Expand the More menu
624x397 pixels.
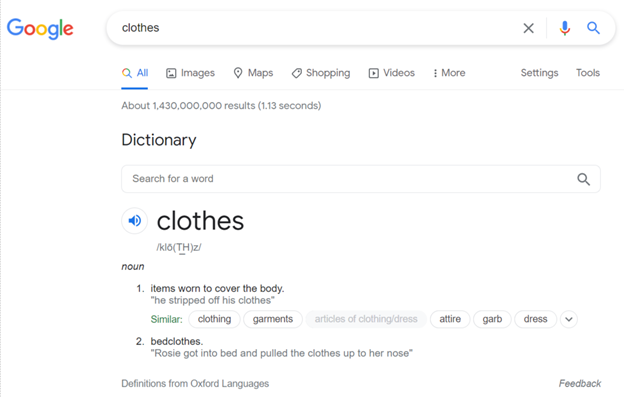point(449,73)
